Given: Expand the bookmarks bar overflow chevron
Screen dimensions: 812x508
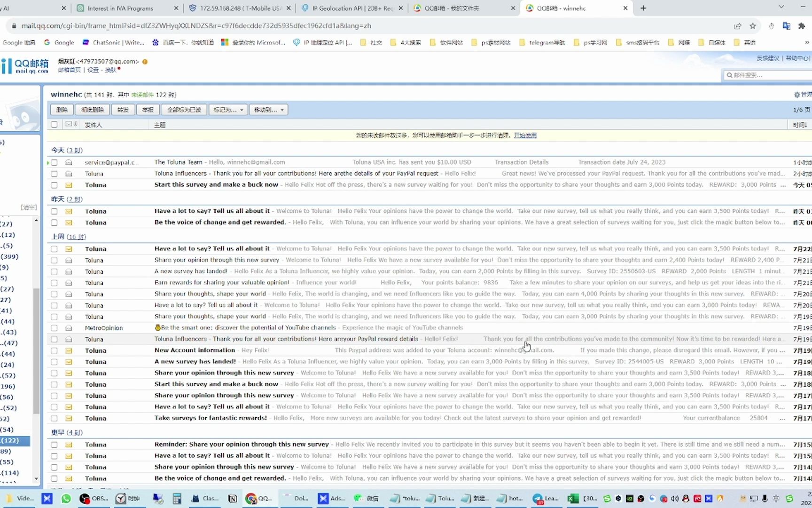Looking at the screenshot, I should [807, 42].
